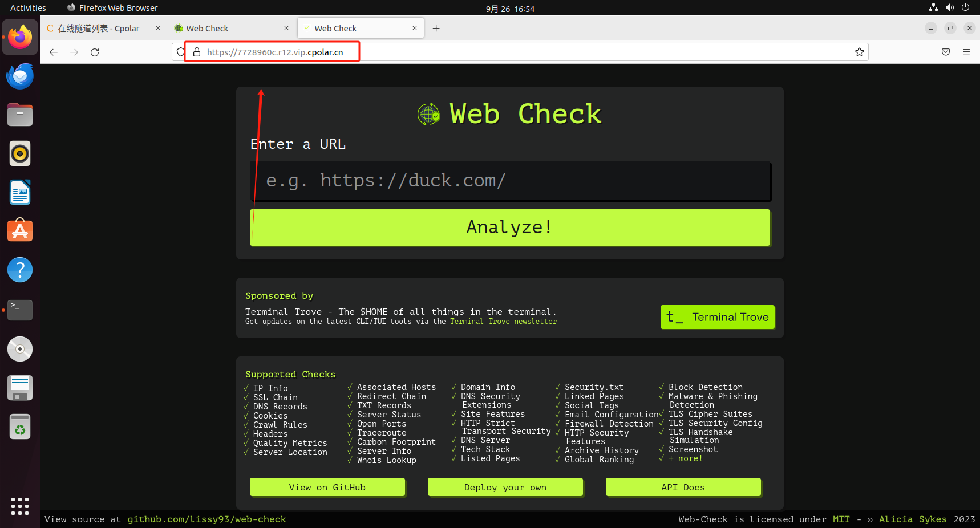This screenshot has width=980, height=528.
Task: Click the 'SSL Chain' check item
Action: coord(276,397)
